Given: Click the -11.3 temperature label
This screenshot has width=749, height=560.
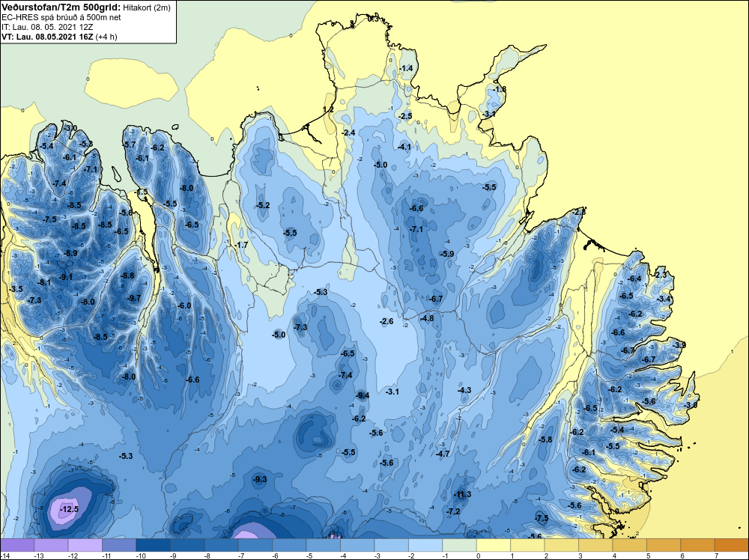Looking at the screenshot, I should coord(462,494).
